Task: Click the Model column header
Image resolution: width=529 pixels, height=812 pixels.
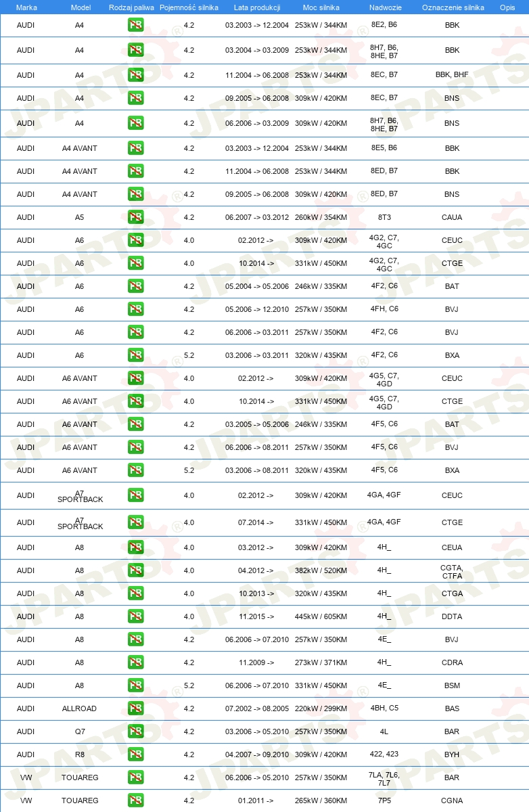Action: 80,7
